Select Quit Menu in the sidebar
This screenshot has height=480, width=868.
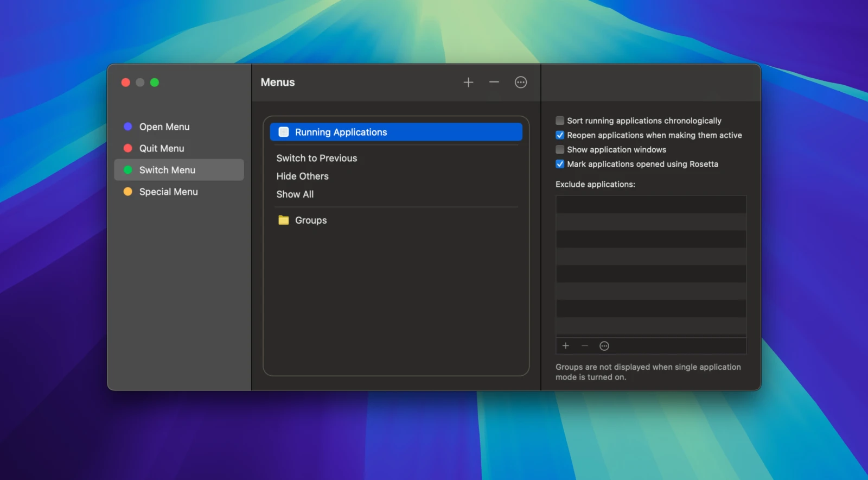click(161, 148)
